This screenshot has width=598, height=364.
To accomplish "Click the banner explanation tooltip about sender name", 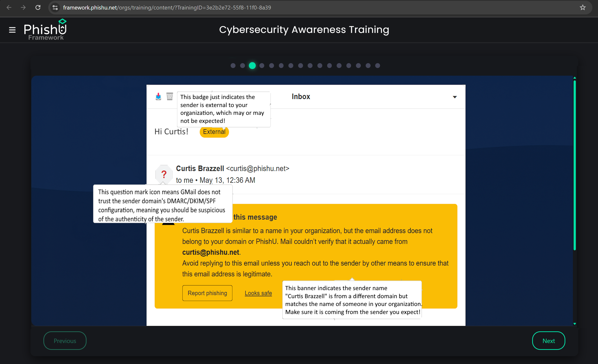I will [x=352, y=300].
